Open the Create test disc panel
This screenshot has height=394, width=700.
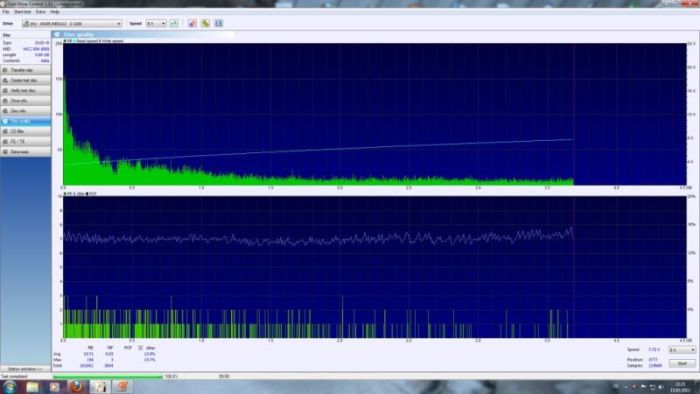tap(25, 80)
